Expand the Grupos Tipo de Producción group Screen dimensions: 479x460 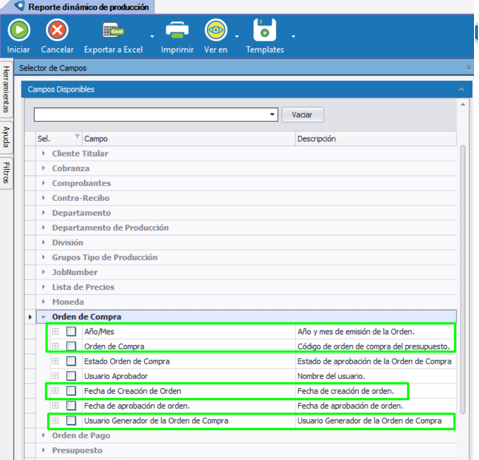[x=43, y=257]
